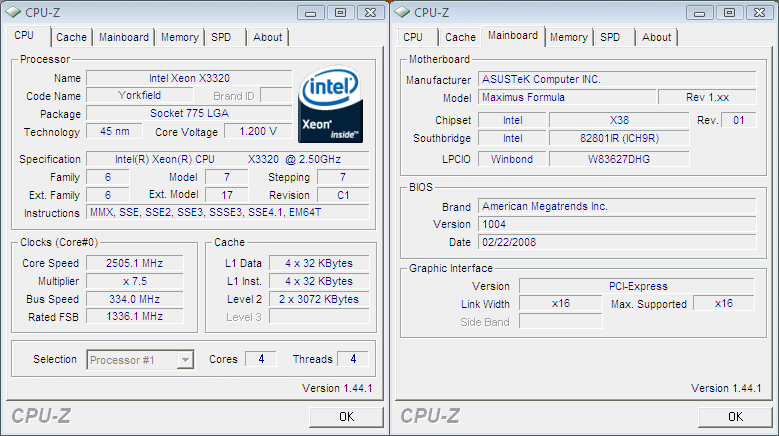Click the CPU-Z title icon in left window
Screen dimensions: 779x436
pyautogui.click(x=13, y=12)
